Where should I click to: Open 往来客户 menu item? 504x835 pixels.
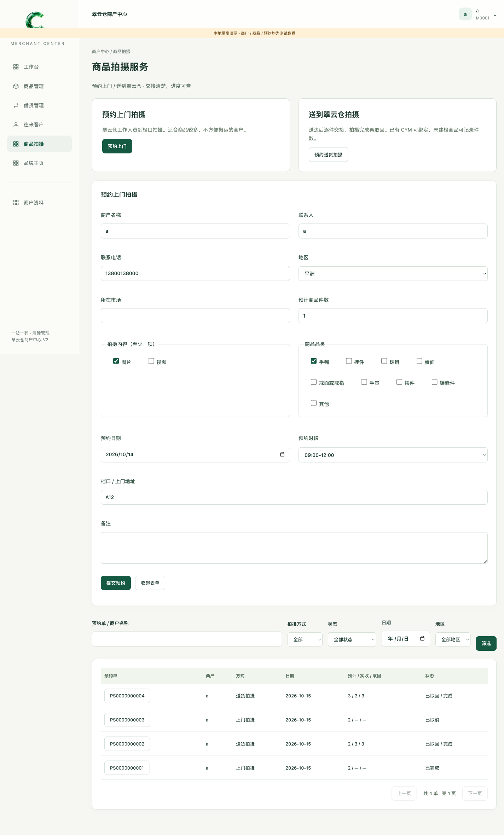pos(39,124)
